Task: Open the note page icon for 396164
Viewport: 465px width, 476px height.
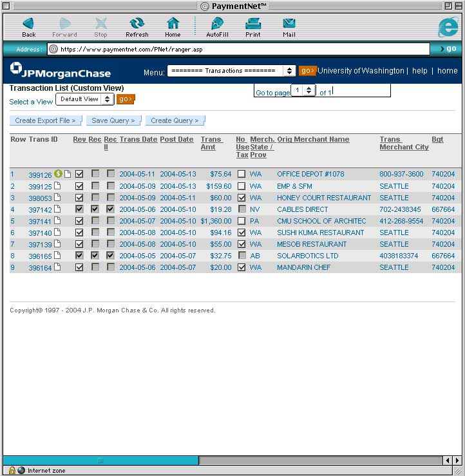Action: [x=57, y=267]
